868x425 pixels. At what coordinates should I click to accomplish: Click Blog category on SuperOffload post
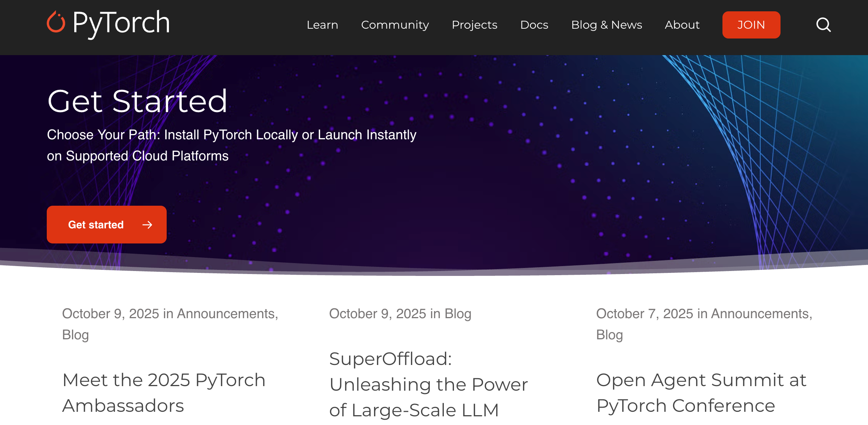[458, 314]
